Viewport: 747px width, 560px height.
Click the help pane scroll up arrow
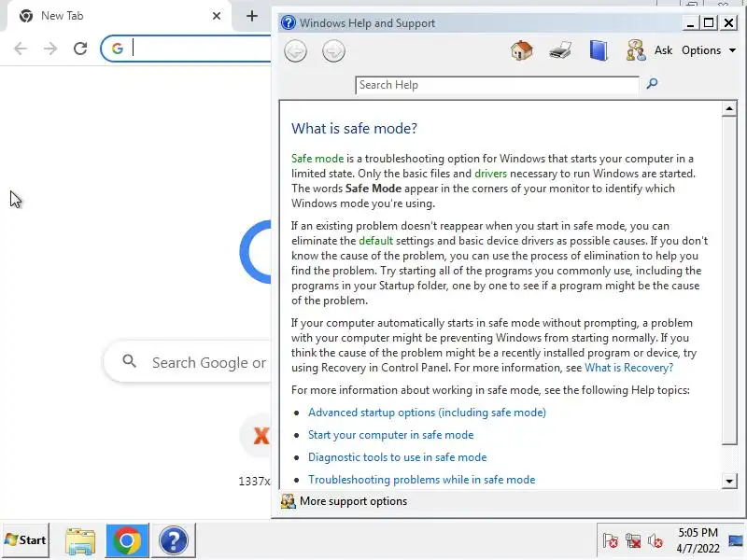tap(729, 109)
